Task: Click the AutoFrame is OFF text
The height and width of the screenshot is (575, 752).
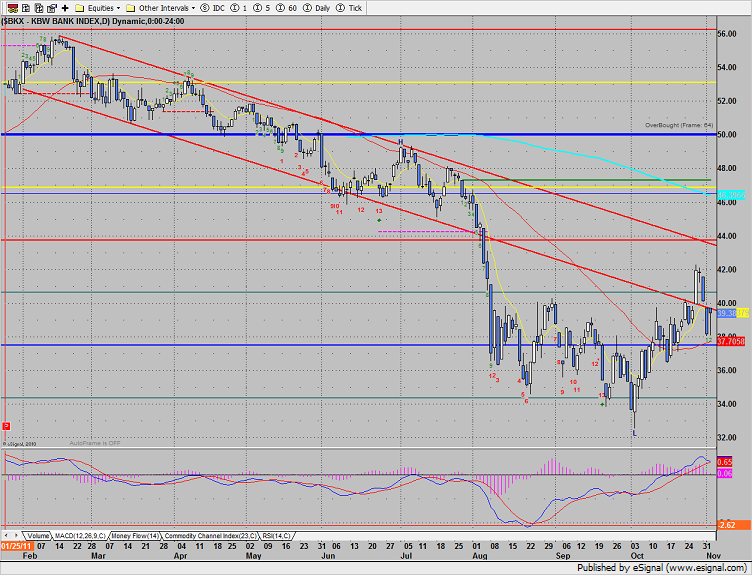Action: pos(94,443)
